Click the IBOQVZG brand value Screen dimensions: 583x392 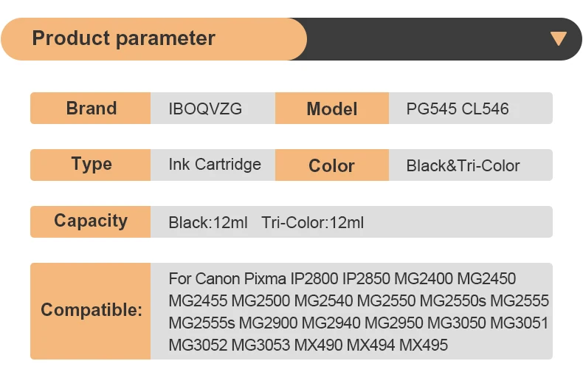click(x=205, y=109)
